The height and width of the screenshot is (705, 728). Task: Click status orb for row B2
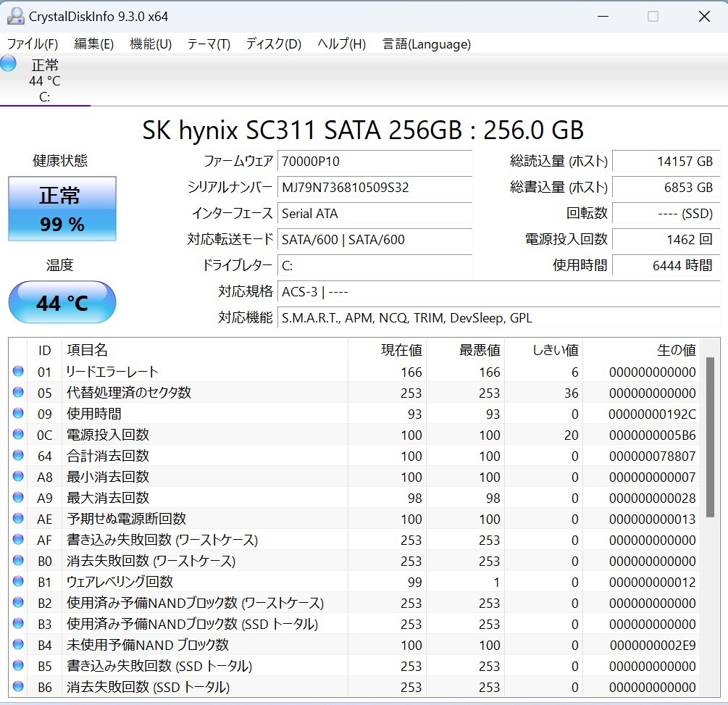(18, 602)
